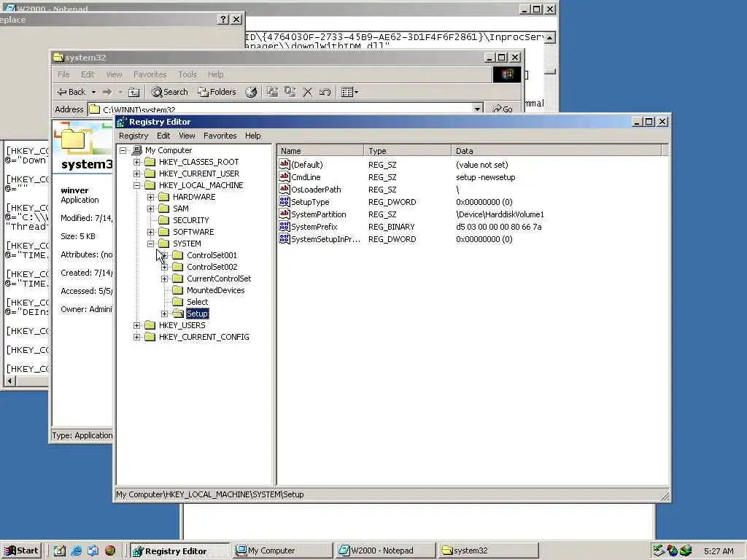The width and height of the screenshot is (747, 560).
Task: Open View menu in Registry Editor
Action: click(x=187, y=136)
